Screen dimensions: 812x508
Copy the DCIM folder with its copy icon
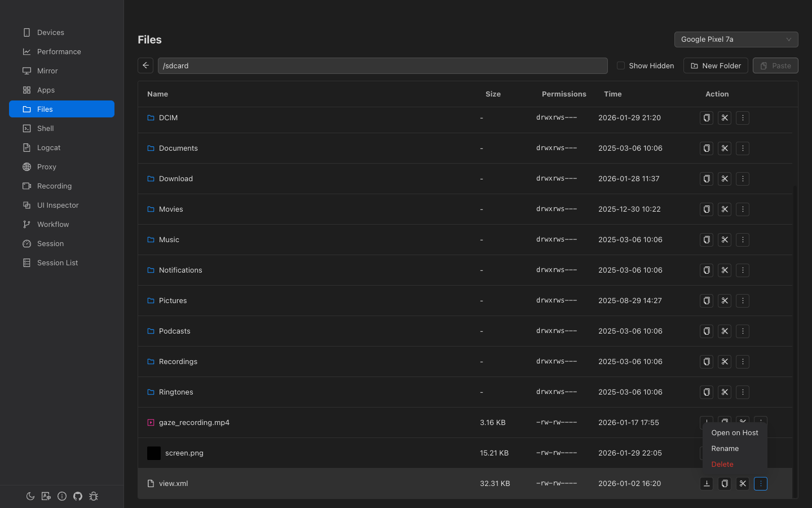coord(707,118)
